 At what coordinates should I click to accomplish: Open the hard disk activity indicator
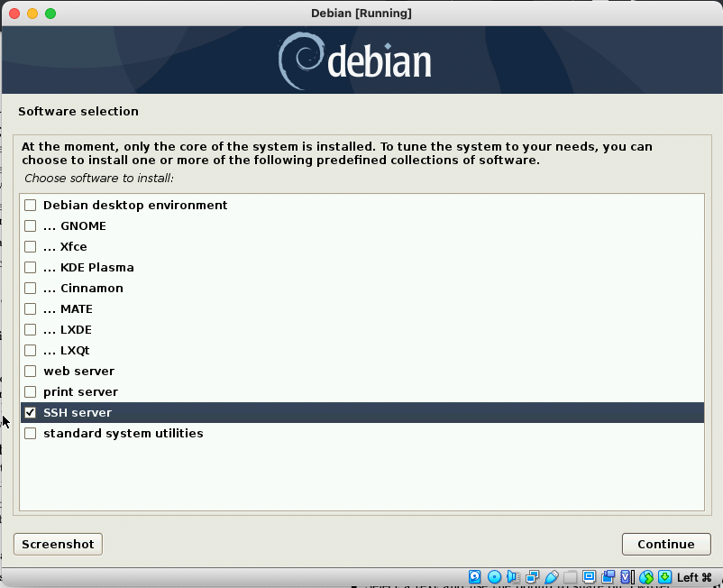coord(474,577)
